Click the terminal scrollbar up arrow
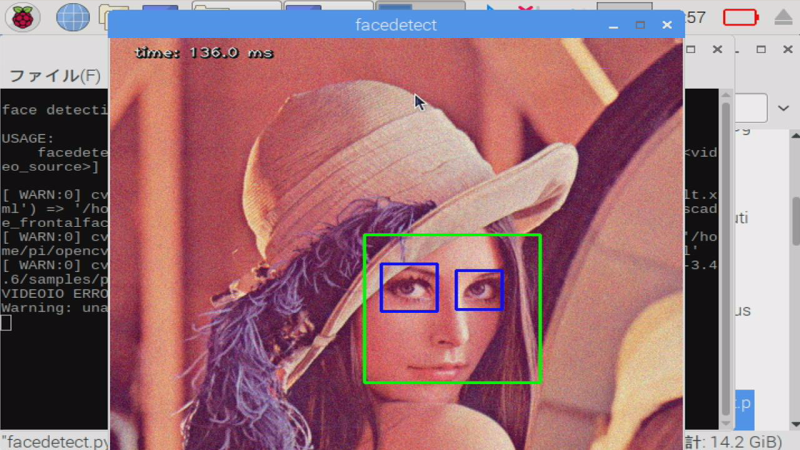Viewport: 800px width, 450px height. 726,95
